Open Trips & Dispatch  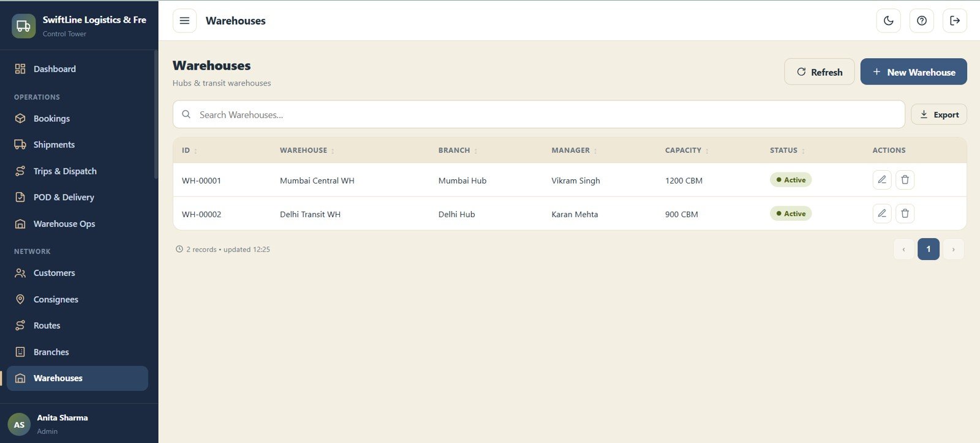click(77, 171)
